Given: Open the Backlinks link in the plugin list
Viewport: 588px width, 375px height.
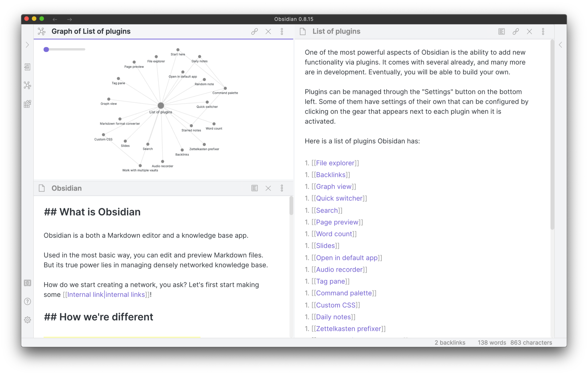Looking at the screenshot, I should tap(330, 174).
